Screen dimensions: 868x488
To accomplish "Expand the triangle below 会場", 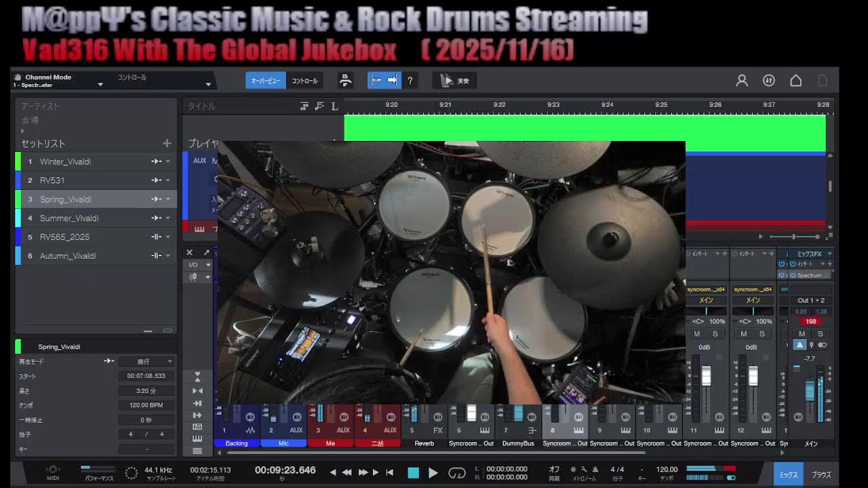I will tap(22, 131).
